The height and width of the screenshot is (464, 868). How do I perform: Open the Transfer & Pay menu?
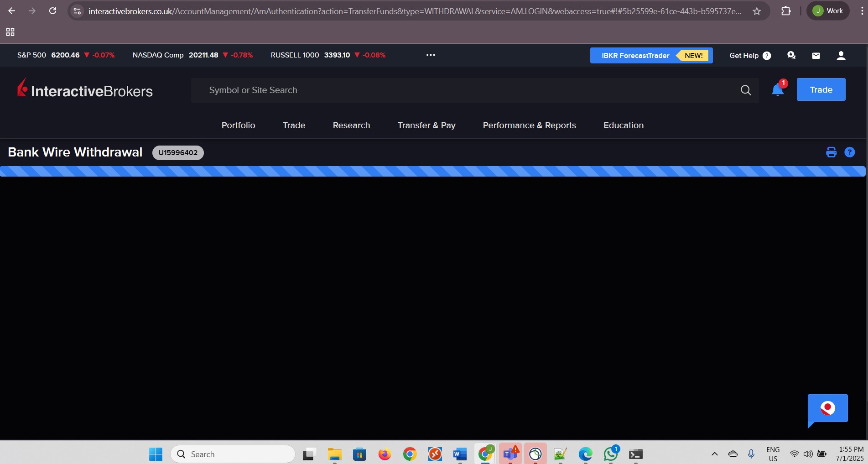(426, 125)
